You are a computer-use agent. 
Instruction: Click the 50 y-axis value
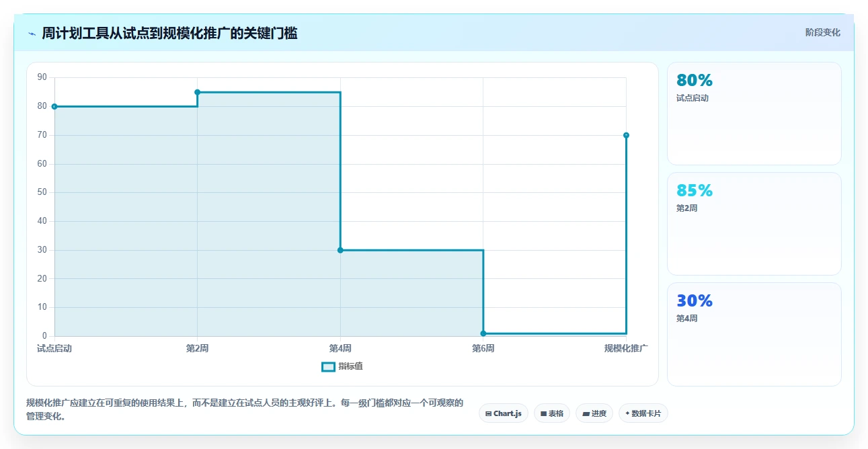point(42,192)
